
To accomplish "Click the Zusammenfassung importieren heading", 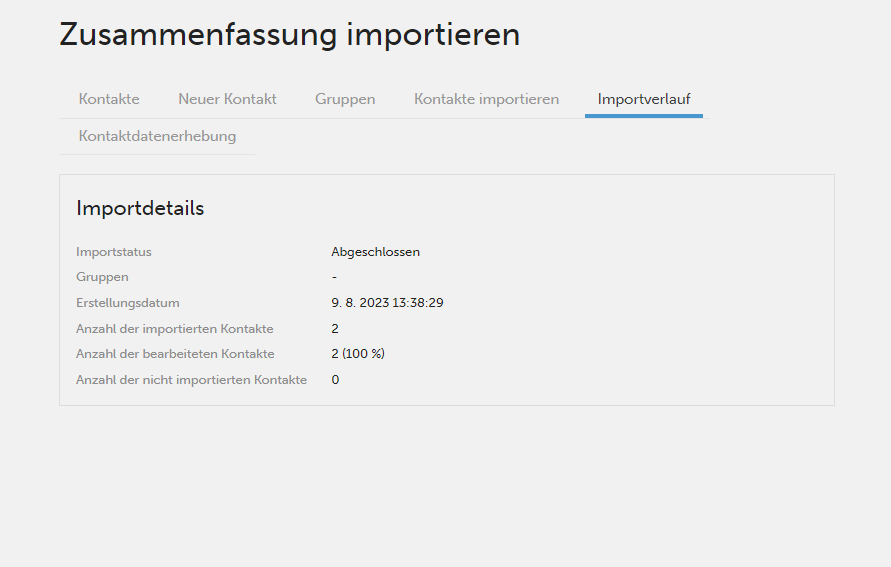I will click(290, 35).
